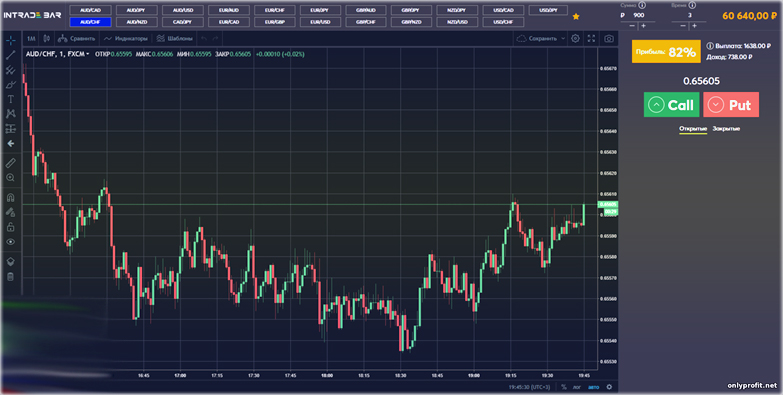
Task: Select the ruler measure tool
Action: pos(10,163)
